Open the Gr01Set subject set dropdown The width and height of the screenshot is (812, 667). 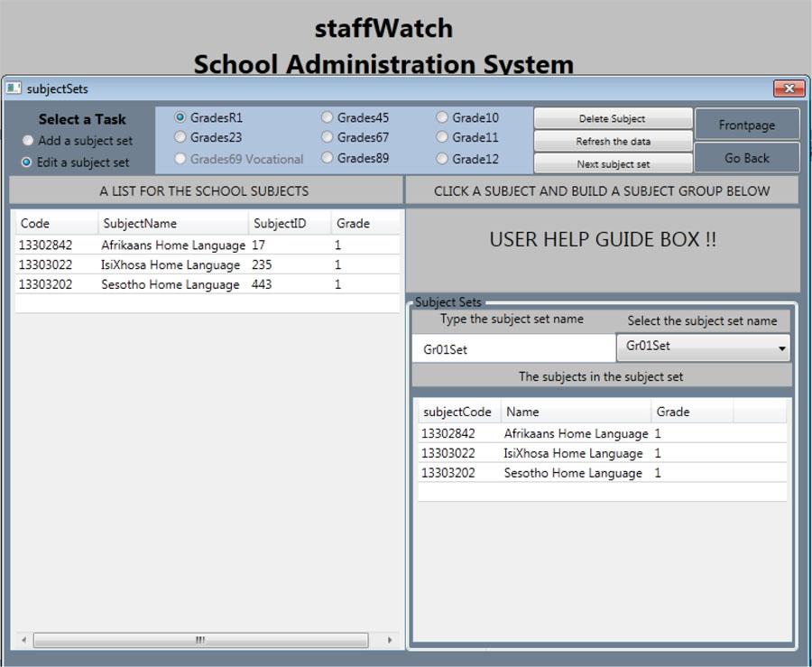tap(781, 347)
